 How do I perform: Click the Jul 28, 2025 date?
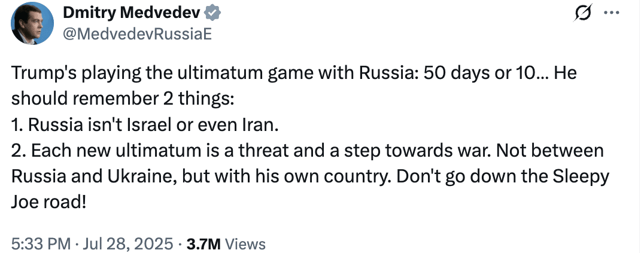click(128, 244)
